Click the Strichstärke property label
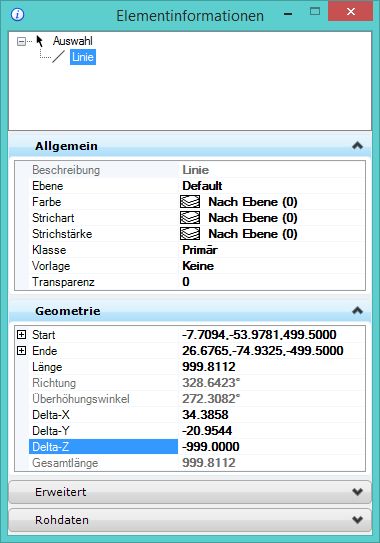The height and width of the screenshot is (543, 380). 62,234
